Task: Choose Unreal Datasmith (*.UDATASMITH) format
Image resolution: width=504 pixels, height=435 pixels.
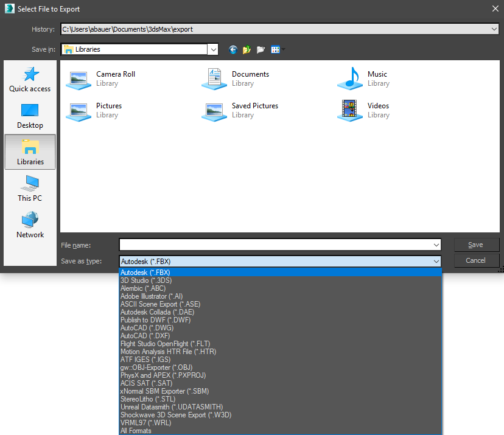Action: pyautogui.click(x=280, y=407)
